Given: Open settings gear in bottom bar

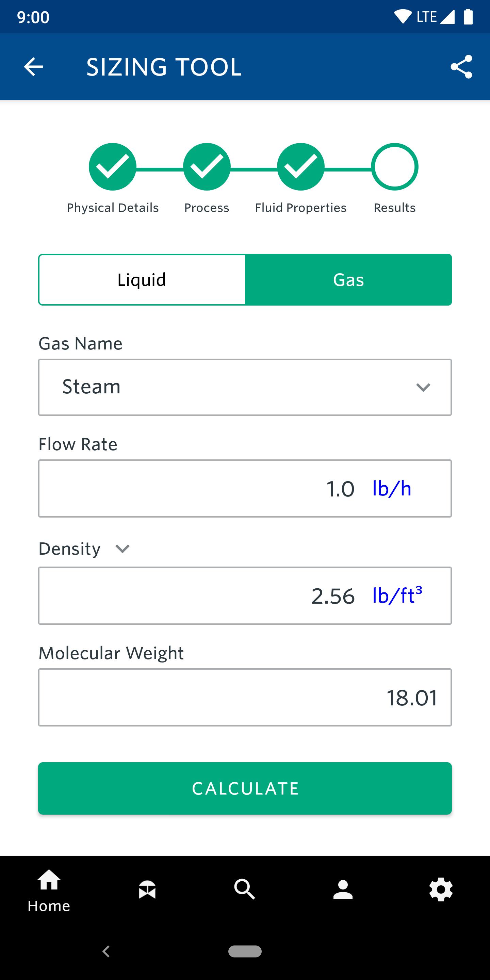Looking at the screenshot, I should [441, 890].
